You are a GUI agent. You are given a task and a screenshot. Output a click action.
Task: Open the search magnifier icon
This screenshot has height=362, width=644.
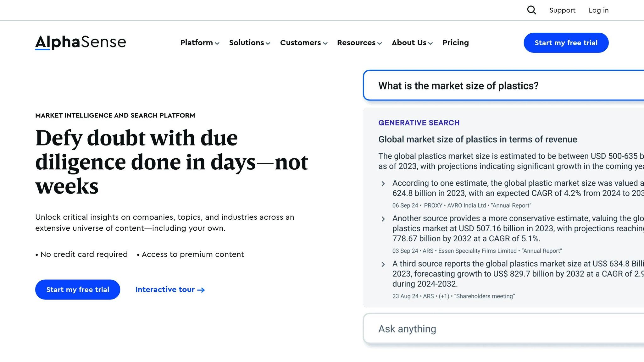pyautogui.click(x=531, y=10)
